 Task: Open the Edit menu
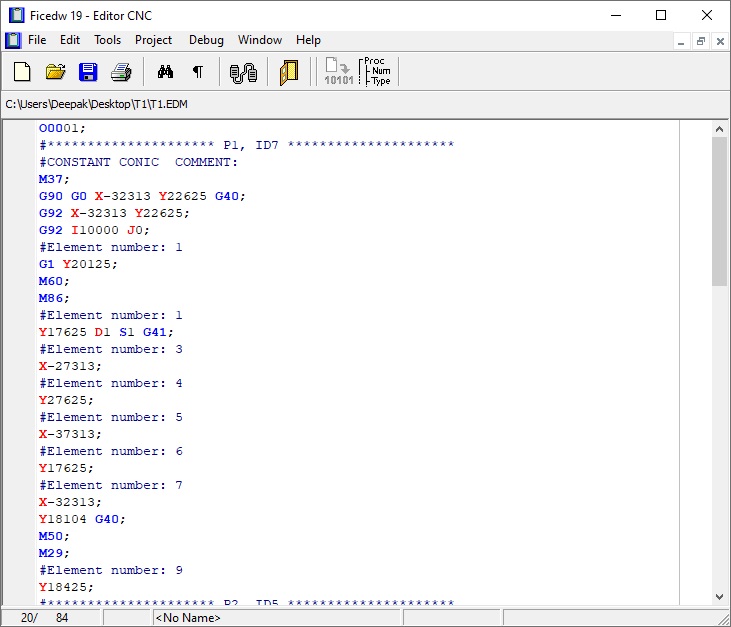point(70,40)
